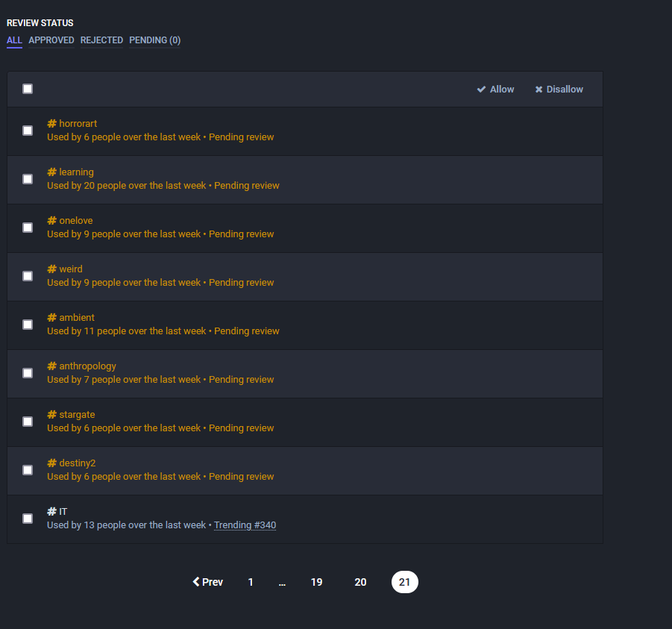Check the ambient hashtag row box
This screenshot has height=629, width=672.
pyautogui.click(x=28, y=324)
